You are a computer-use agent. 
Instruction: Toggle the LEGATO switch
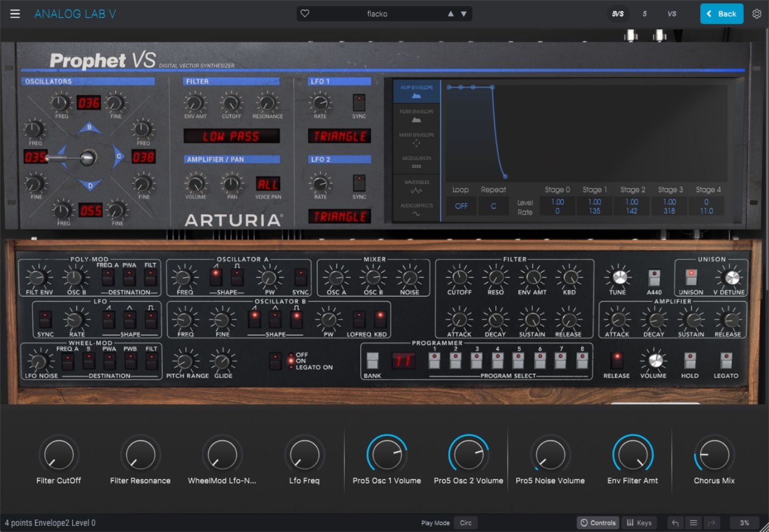726,361
